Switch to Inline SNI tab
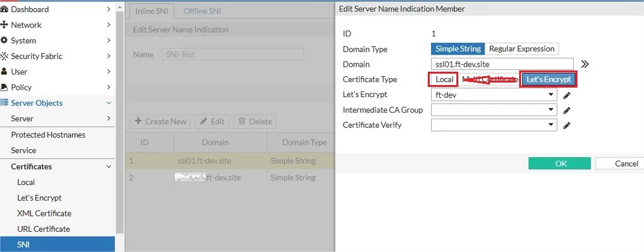Screen dimensions: 644x252 click(151, 11)
